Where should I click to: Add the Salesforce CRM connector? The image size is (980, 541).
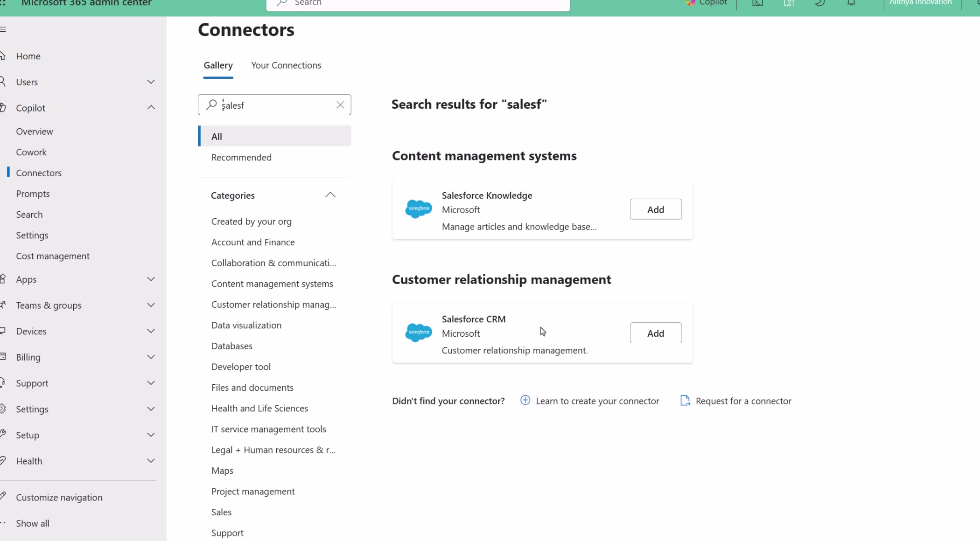656,333
